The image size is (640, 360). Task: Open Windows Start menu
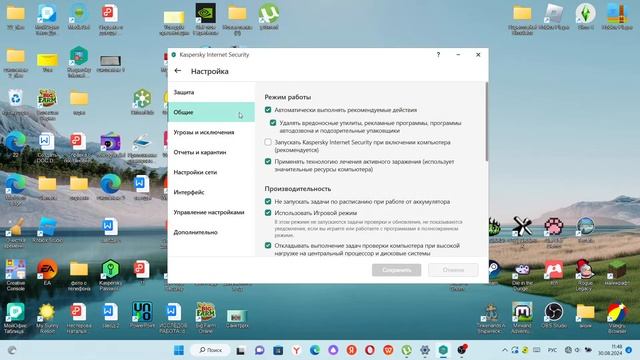(x=179, y=350)
